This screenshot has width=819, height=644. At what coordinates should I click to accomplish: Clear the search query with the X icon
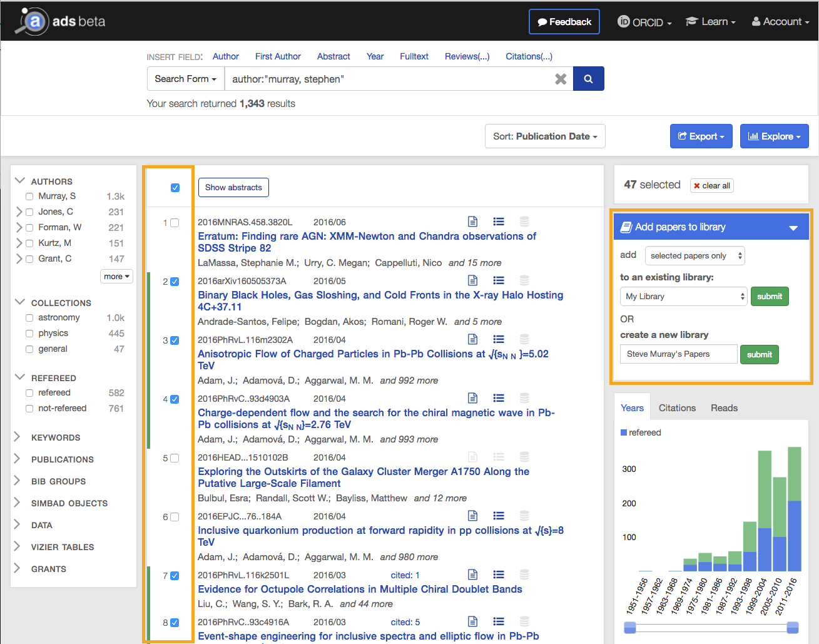click(561, 78)
